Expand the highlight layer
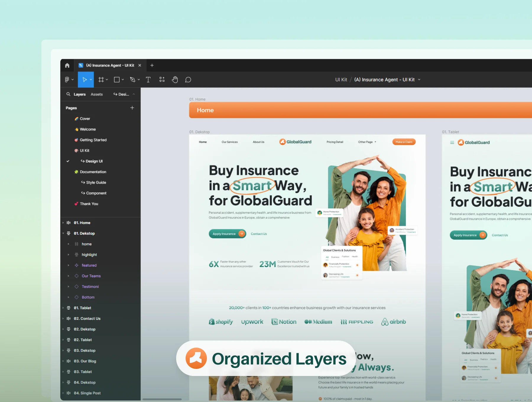This screenshot has height=402, width=532. pyautogui.click(x=69, y=255)
